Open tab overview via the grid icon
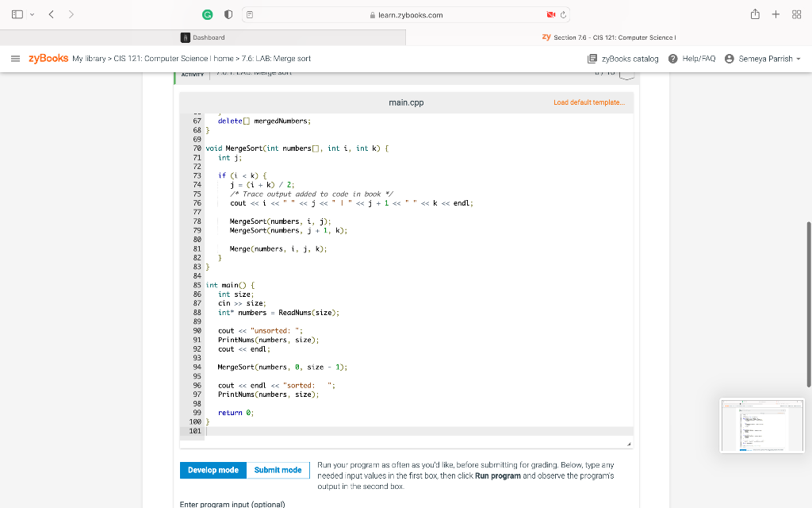The image size is (812, 508). (x=796, y=13)
